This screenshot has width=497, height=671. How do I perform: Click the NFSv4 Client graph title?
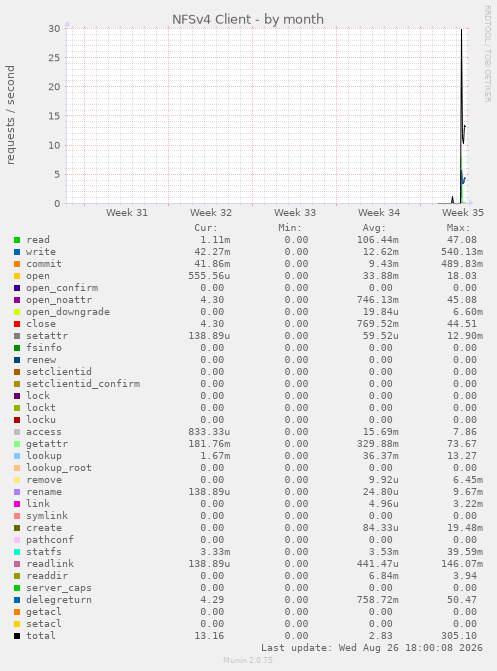(x=248, y=20)
